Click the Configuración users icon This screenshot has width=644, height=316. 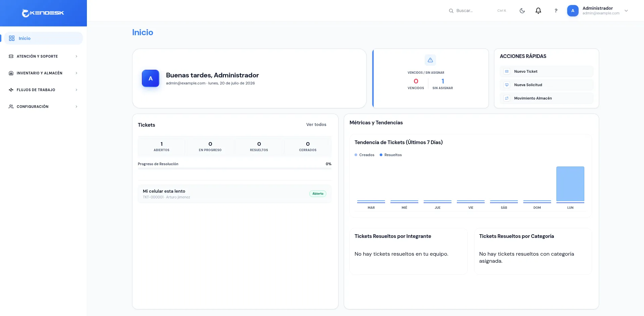tap(11, 107)
